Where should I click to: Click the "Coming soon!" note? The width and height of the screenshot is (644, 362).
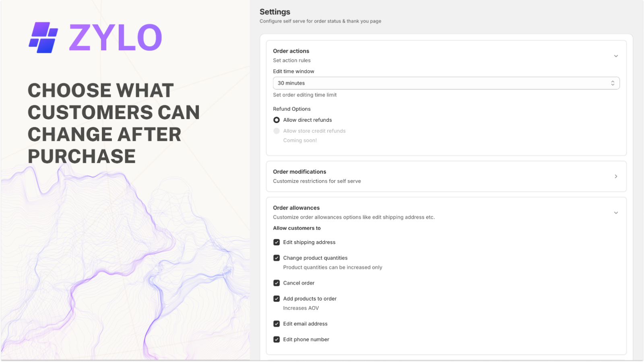(x=300, y=140)
